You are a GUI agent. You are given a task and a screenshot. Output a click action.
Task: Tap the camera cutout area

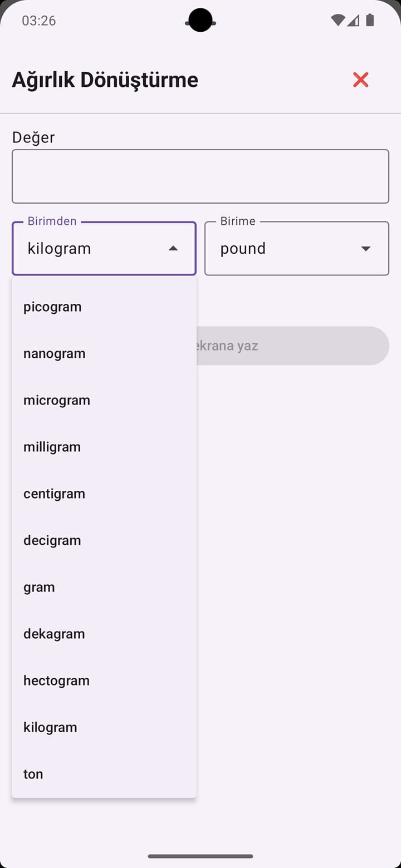pos(200,21)
